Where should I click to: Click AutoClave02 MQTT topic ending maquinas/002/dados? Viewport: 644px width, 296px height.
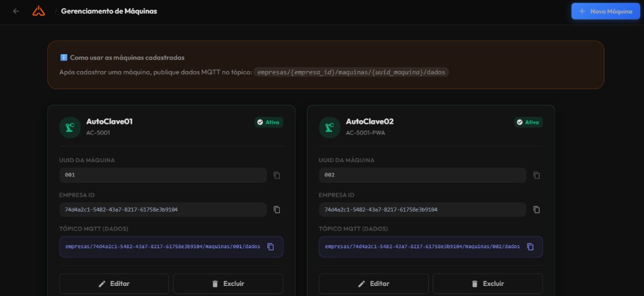coord(422,247)
